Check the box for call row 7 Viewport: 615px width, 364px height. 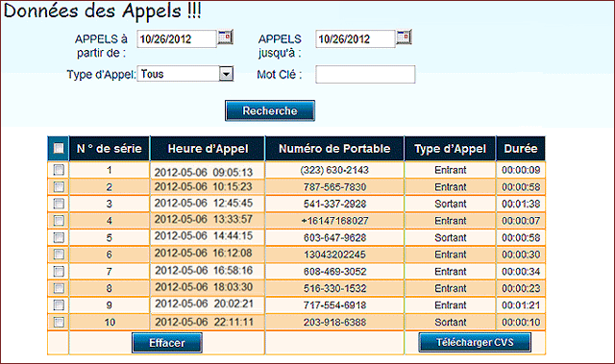pos(59,271)
